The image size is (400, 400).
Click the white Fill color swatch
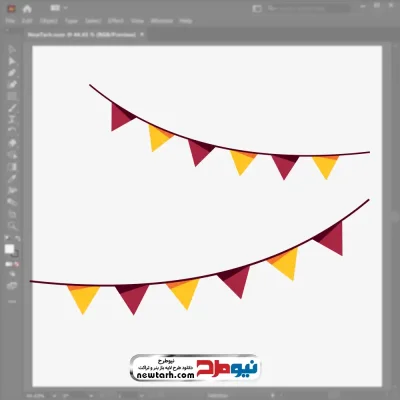(x=9, y=249)
